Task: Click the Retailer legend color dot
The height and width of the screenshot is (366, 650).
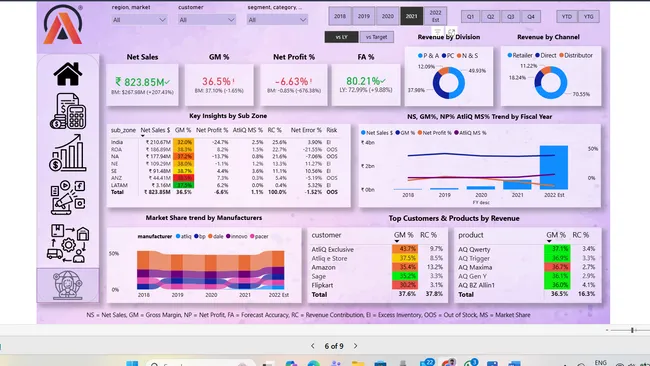Action: [510, 55]
